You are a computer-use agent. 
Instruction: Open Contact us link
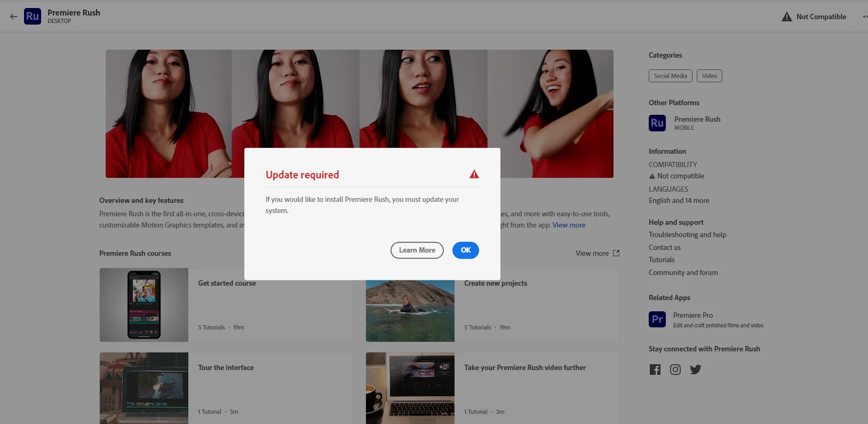665,248
